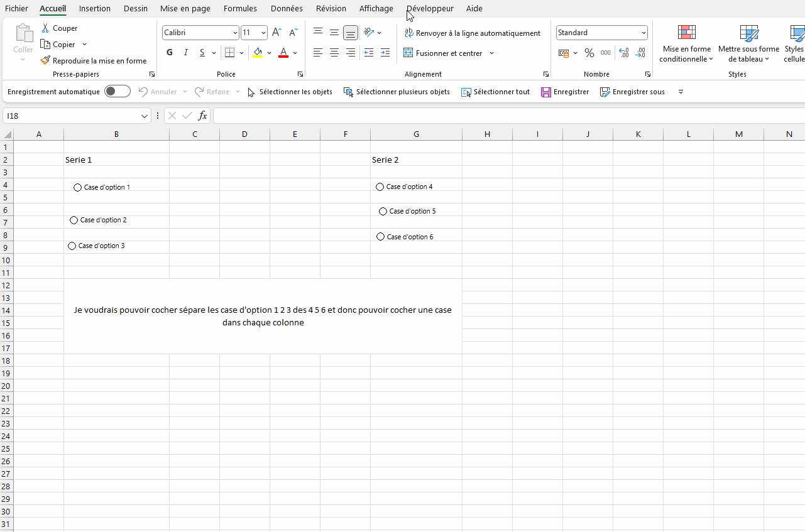The image size is (805, 532).
Task: Expand the Standard number format dropdown
Action: pos(643,33)
